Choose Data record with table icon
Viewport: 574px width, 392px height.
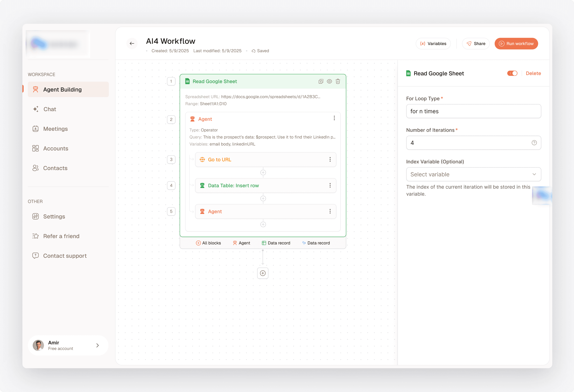point(276,243)
